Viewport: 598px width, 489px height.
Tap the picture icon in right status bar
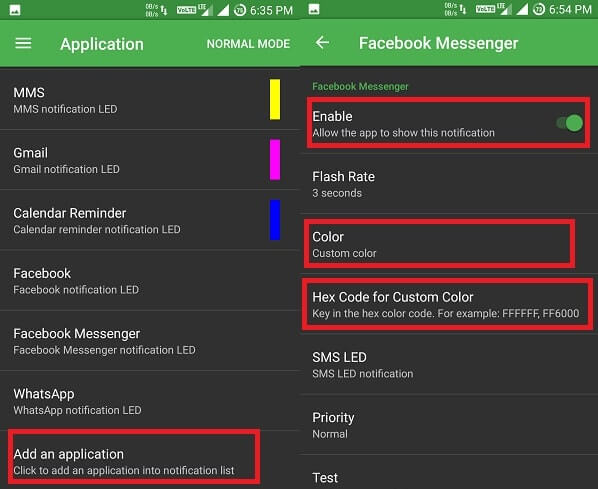coord(314,9)
